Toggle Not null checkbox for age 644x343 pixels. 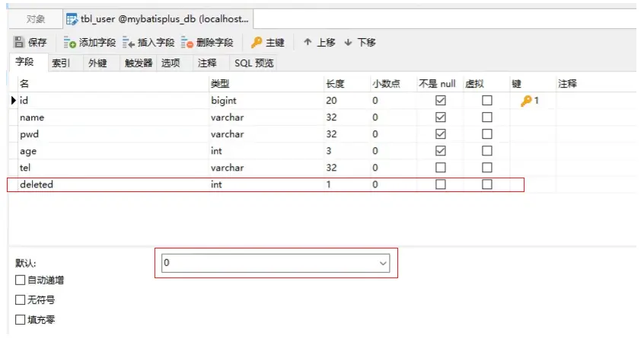[441, 151]
